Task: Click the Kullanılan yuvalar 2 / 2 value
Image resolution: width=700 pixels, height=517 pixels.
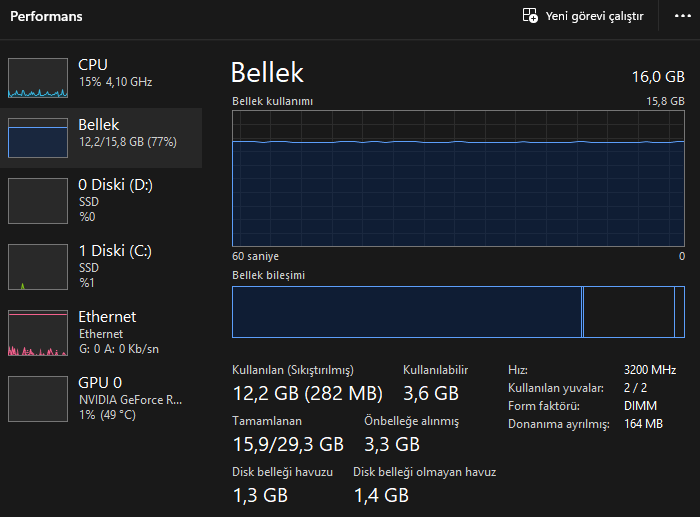Action: coord(635,387)
